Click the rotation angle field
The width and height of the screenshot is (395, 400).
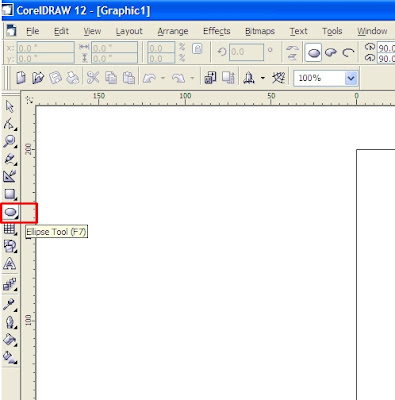click(246, 52)
